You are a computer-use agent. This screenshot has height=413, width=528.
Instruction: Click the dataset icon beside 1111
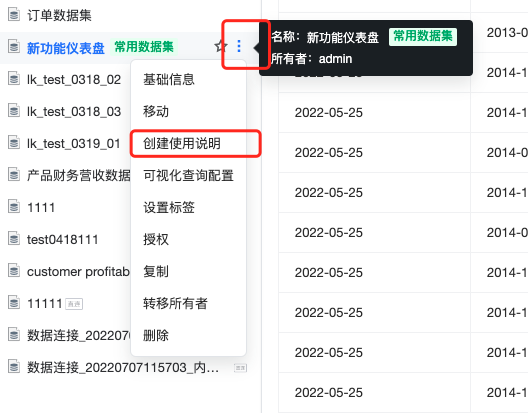14,207
